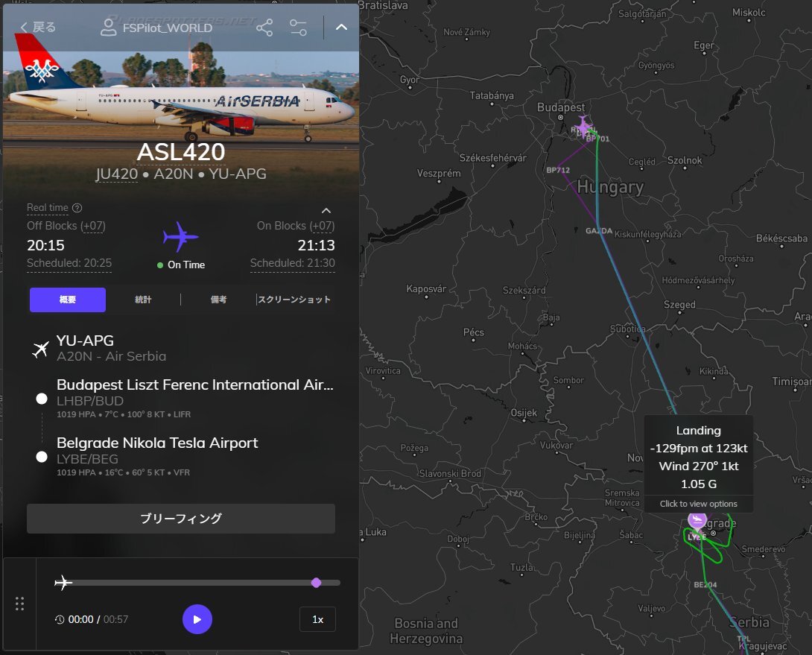
Task: Click the history clock icon by elapsed time
Action: 60,619
